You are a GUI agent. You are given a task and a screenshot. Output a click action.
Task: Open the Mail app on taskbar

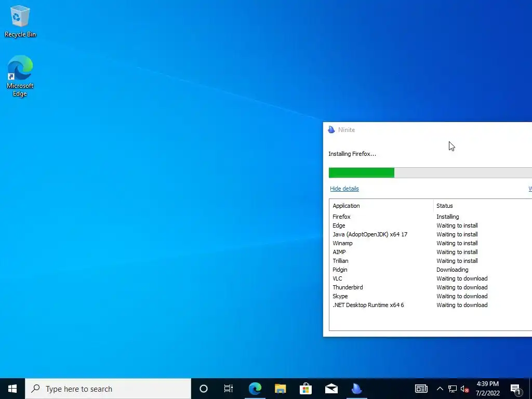pyautogui.click(x=331, y=389)
